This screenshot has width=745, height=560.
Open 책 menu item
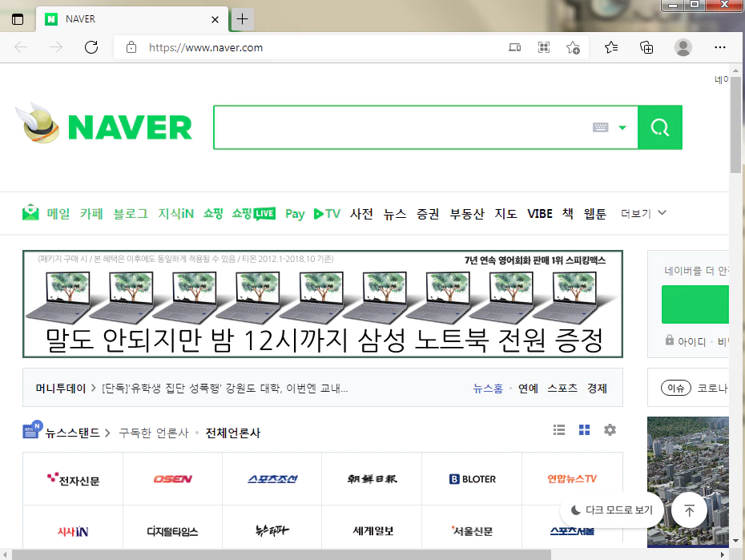[x=568, y=214]
